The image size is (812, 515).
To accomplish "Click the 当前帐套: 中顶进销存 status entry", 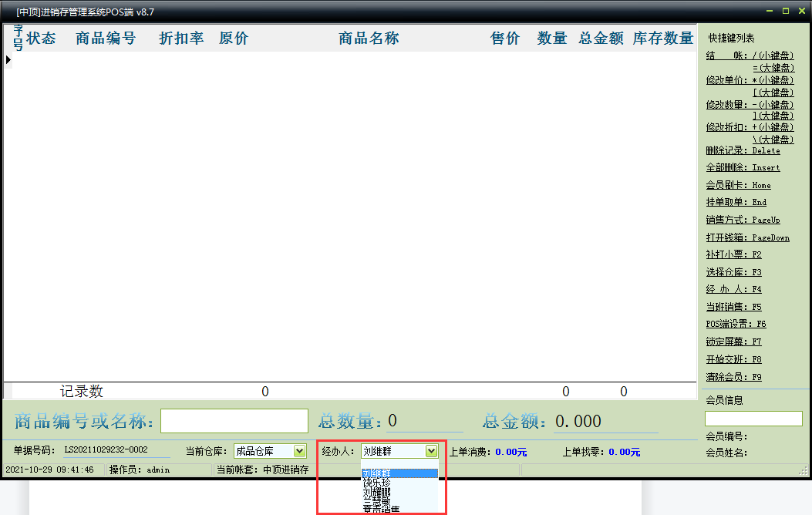I will pyautogui.click(x=262, y=470).
